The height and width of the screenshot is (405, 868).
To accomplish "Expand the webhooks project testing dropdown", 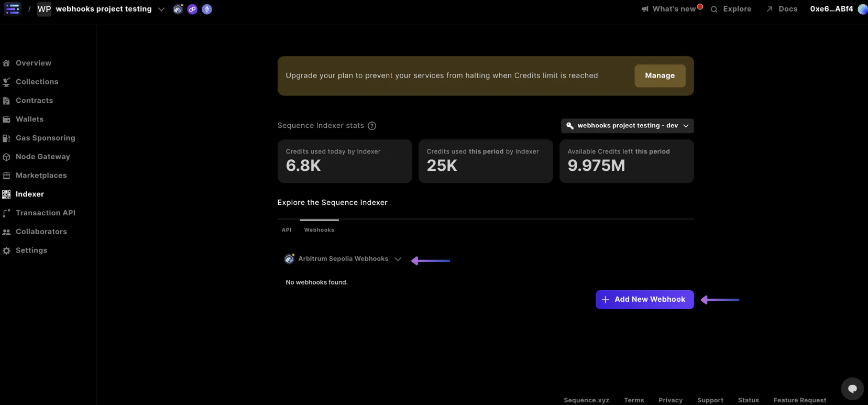I will click(161, 9).
